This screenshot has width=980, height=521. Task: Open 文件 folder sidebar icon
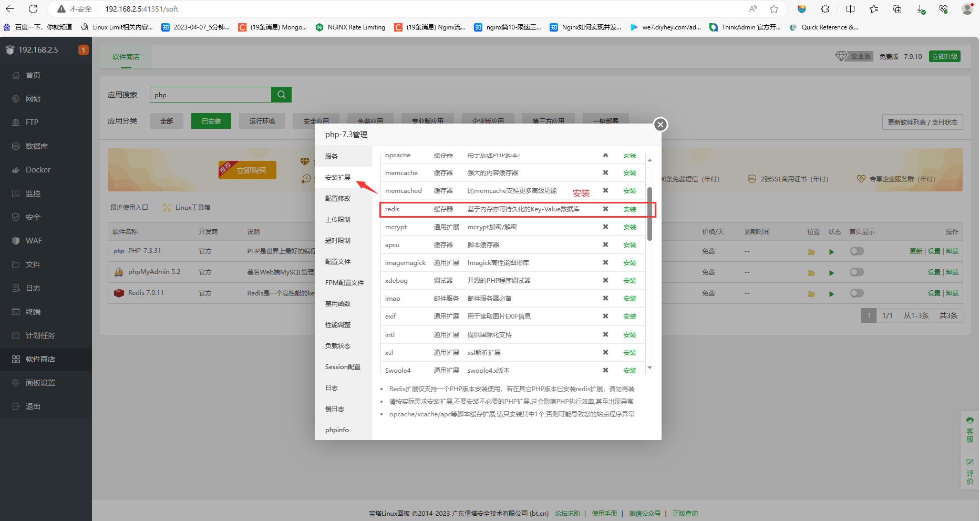tap(16, 264)
